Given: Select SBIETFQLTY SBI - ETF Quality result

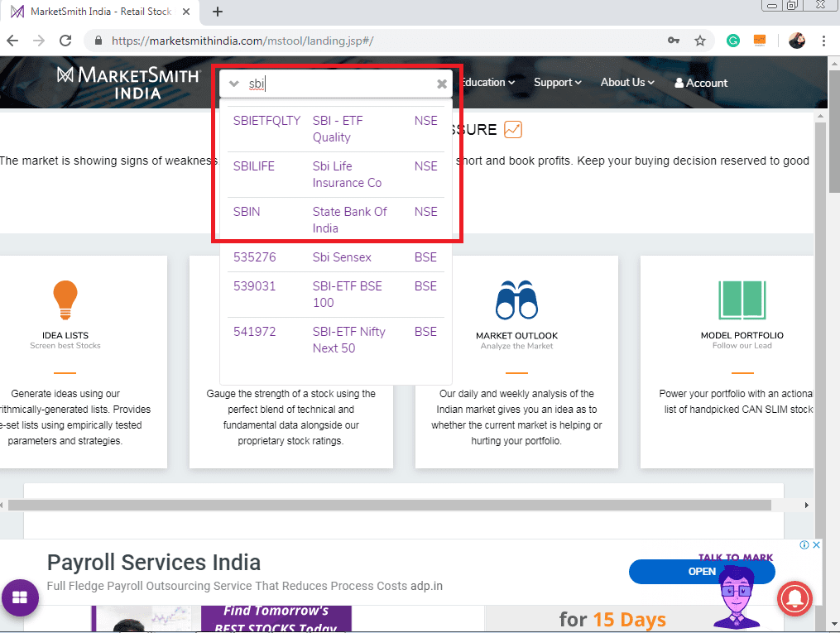Looking at the screenshot, I should [x=336, y=129].
